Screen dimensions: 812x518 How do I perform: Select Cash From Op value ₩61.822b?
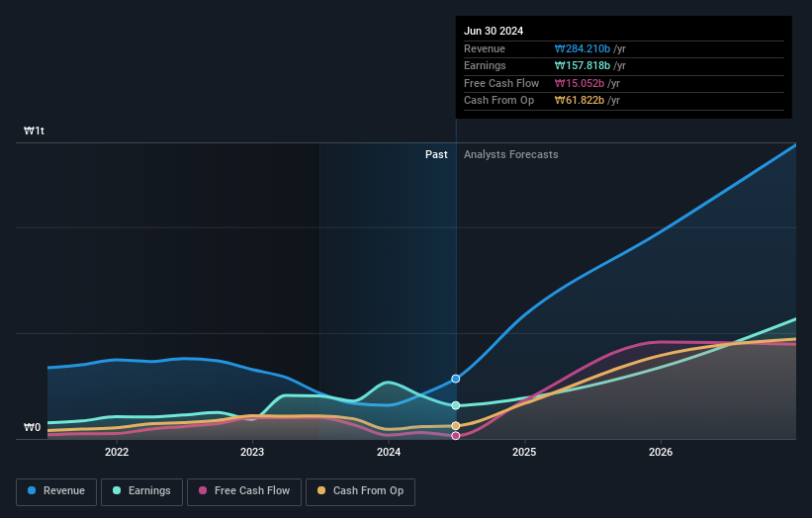coord(580,101)
